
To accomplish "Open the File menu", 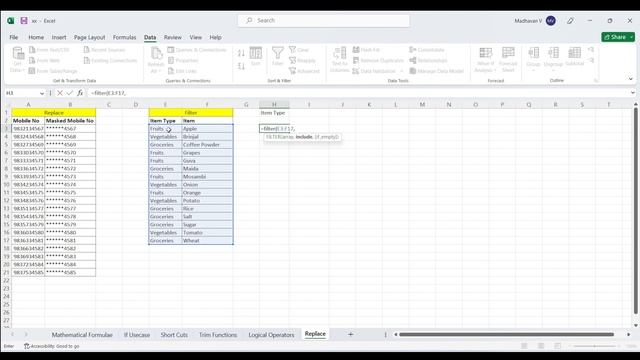I will (13, 37).
